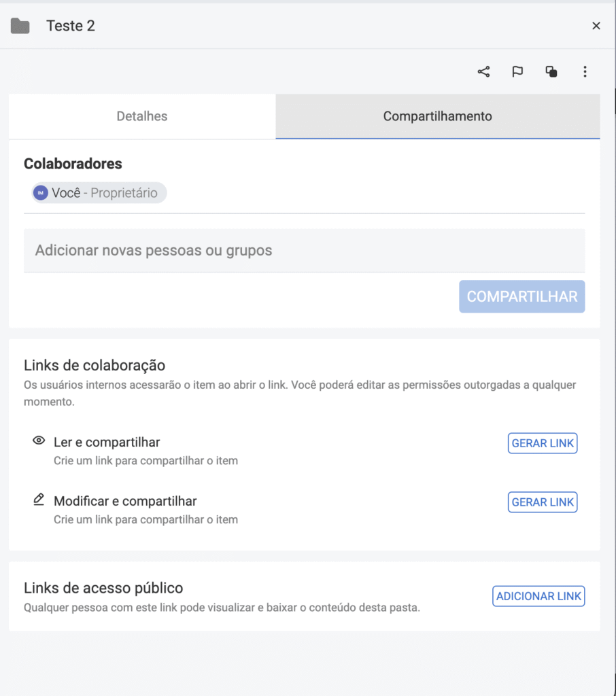
Task: Click the Teste 2 folder title
Action: pyautogui.click(x=71, y=26)
